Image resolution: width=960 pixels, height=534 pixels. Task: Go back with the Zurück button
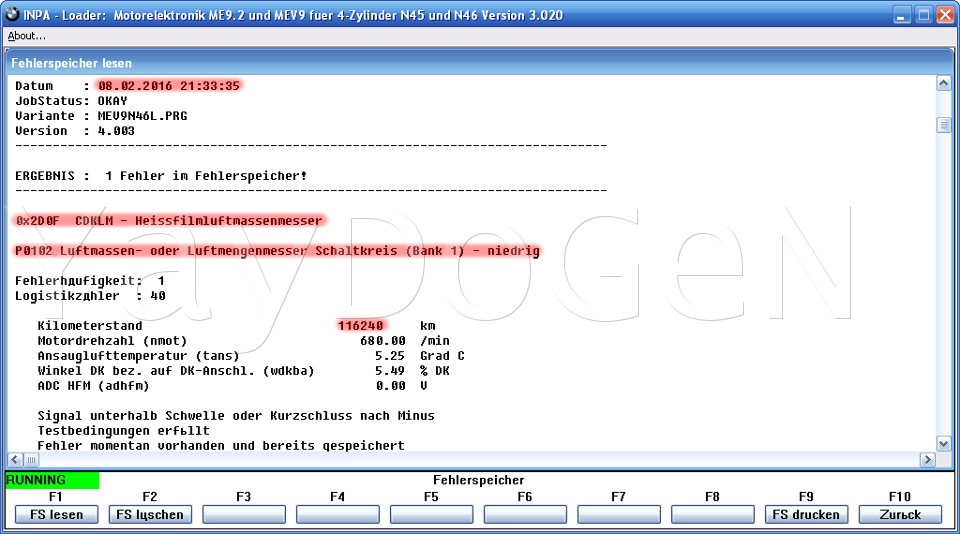pos(900,515)
